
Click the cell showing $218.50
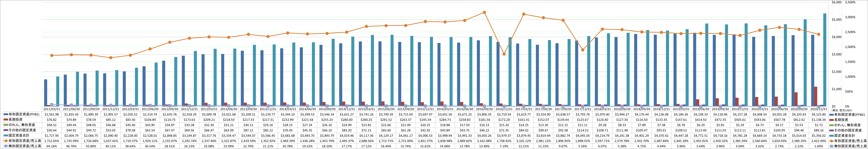pos(229,119)
